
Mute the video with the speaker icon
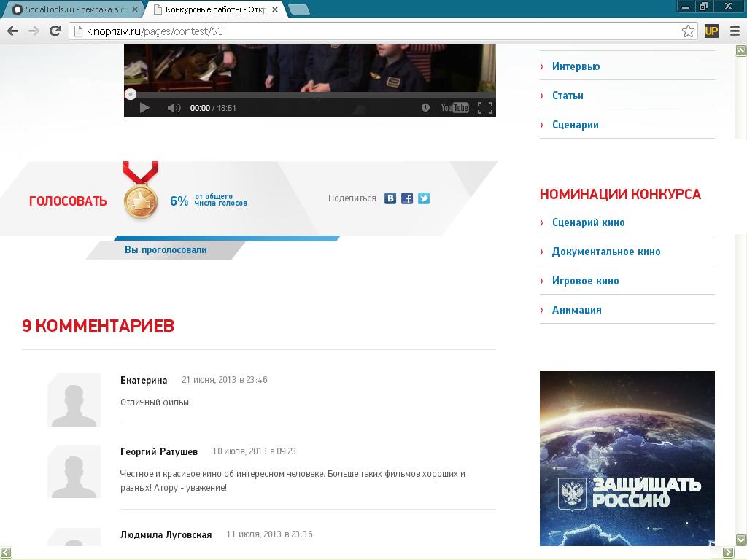pos(174,108)
